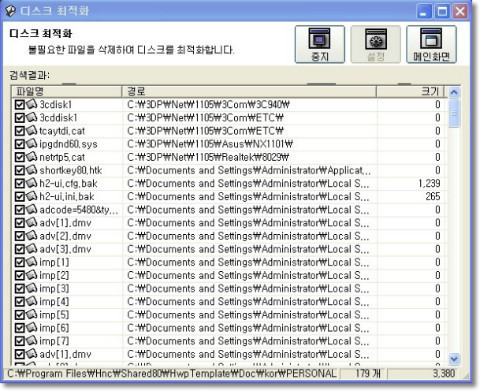Click file icon of imp[1]
The height and width of the screenshot is (391, 480).
31,262
